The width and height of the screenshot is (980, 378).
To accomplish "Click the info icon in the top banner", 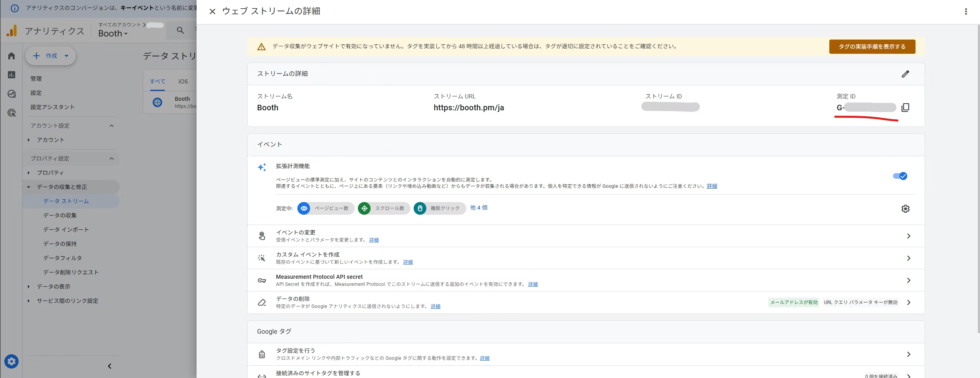I will tap(15, 8).
